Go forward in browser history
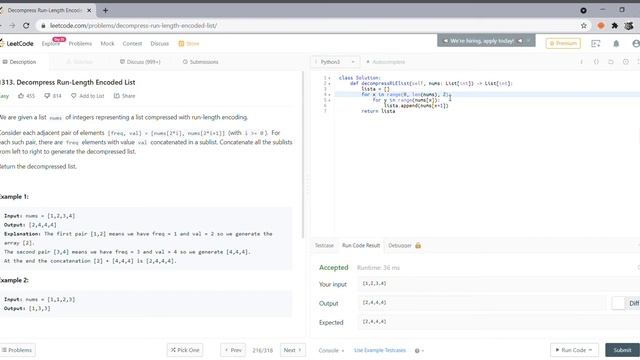 (x=12, y=25)
